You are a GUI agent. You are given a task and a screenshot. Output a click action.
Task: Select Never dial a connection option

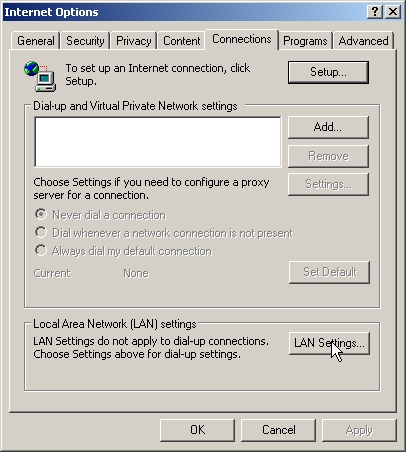tap(100, 215)
